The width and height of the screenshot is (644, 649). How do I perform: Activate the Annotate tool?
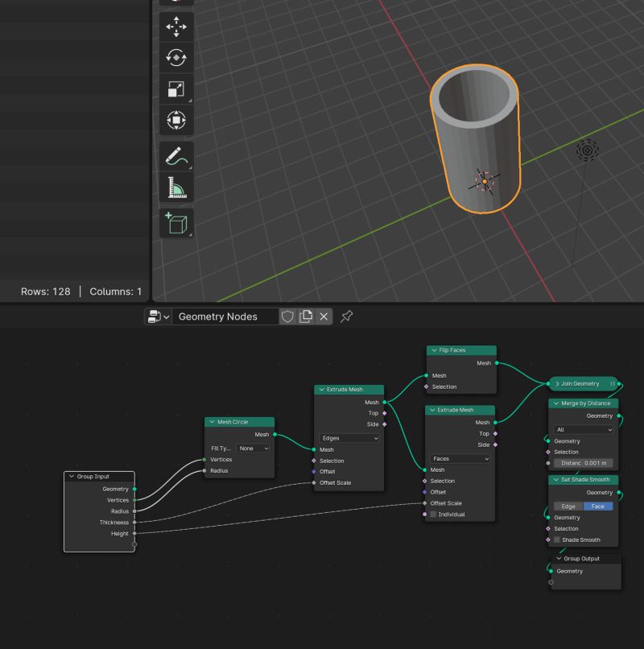175,156
